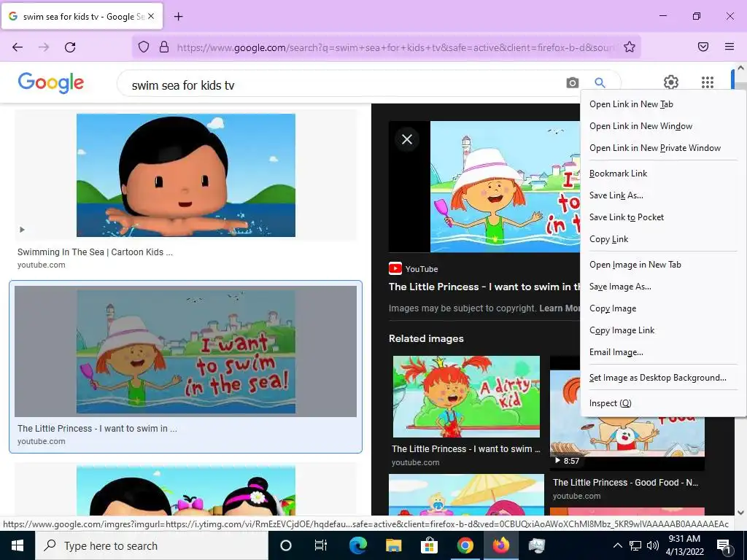Click 'The Little Princess - Good Food' title
The width and height of the screenshot is (747, 560).
625,483
